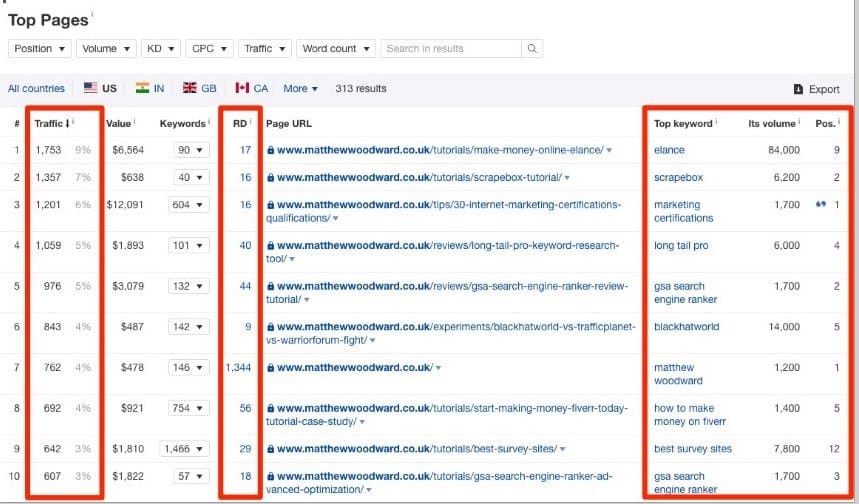859x504 pixels.
Task: Click the scrapebox top keyword link
Action: pos(678,177)
